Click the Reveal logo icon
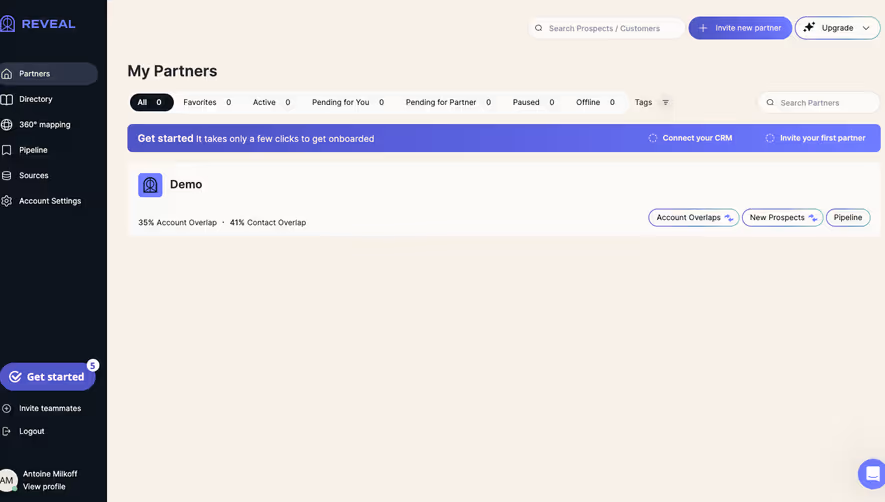885x502 pixels. click(7, 24)
